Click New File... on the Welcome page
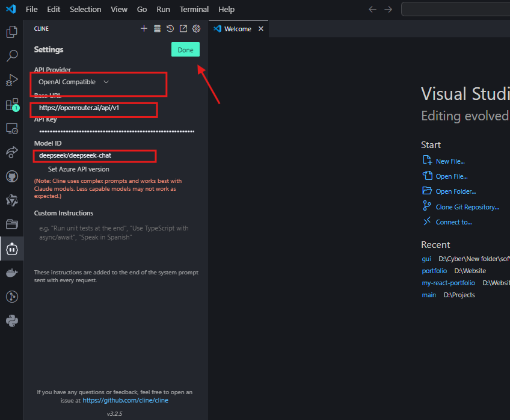Screen dimensions: 510x420 click(450, 161)
